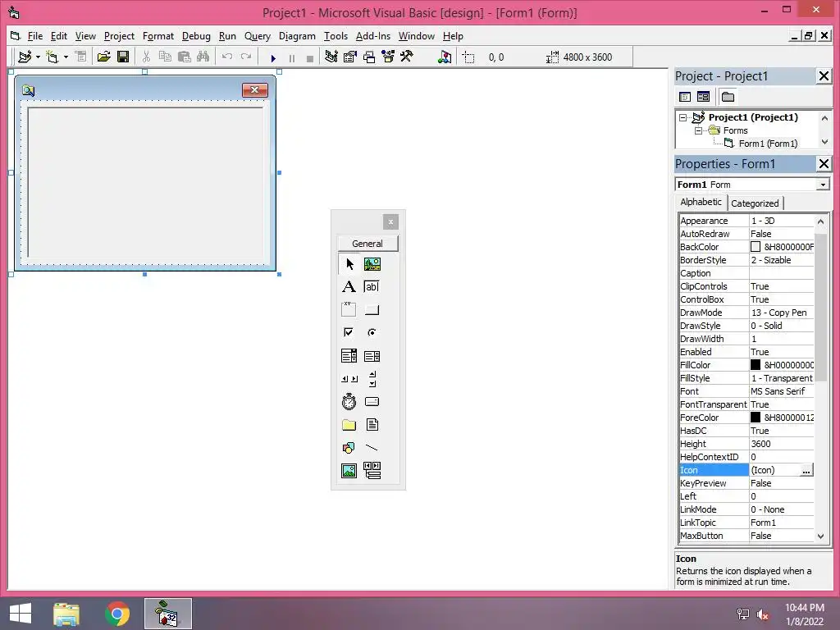
Task: Open Visual Component Manager toolbar icon
Action: click(445, 57)
